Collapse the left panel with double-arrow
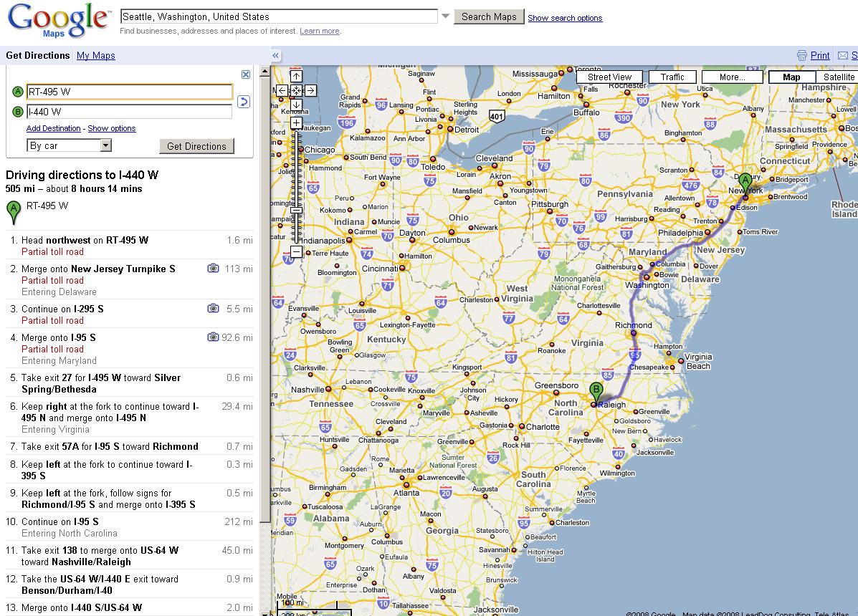This screenshot has width=858, height=616. click(275, 56)
